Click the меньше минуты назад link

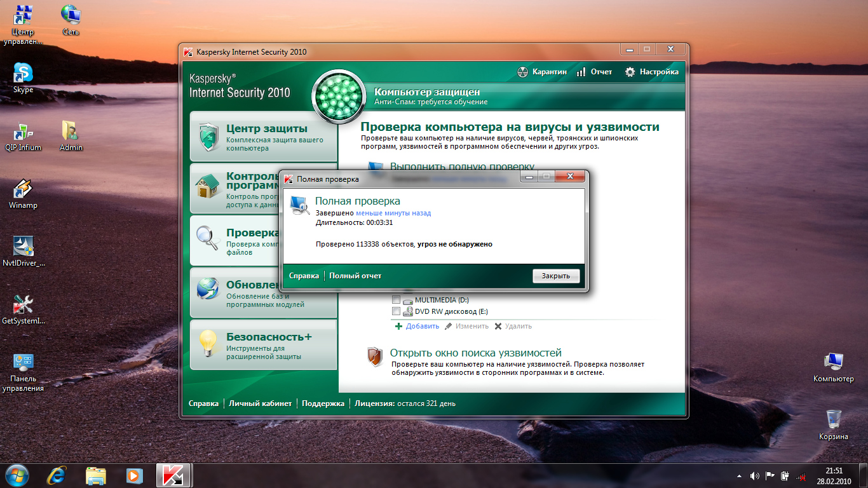393,213
